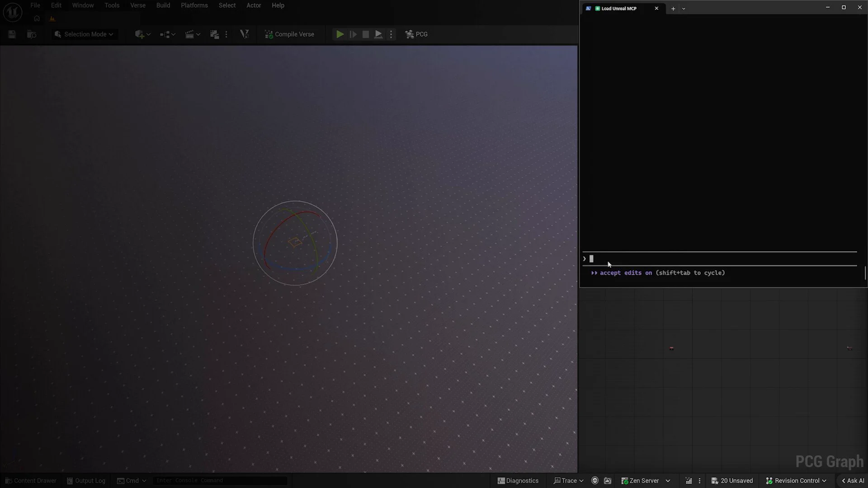Start play in editor with green arrow
The image size is (868, 488).
point(340,34)
